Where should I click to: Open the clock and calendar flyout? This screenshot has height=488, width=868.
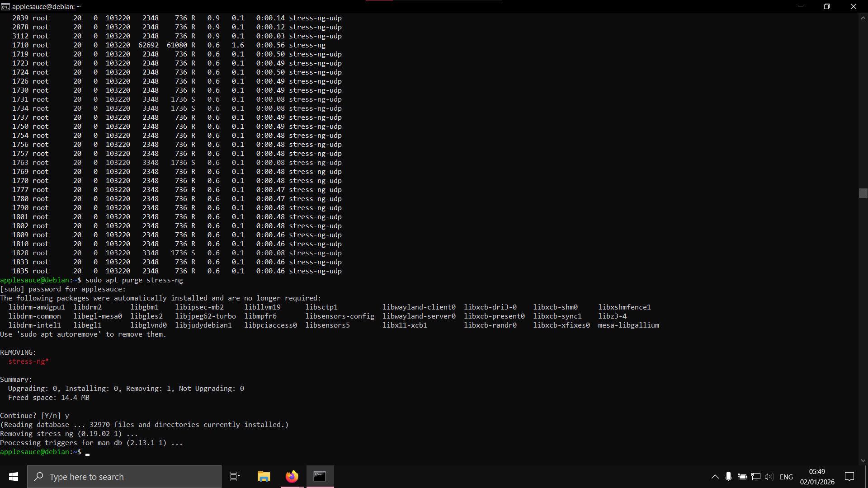[817, 477]
